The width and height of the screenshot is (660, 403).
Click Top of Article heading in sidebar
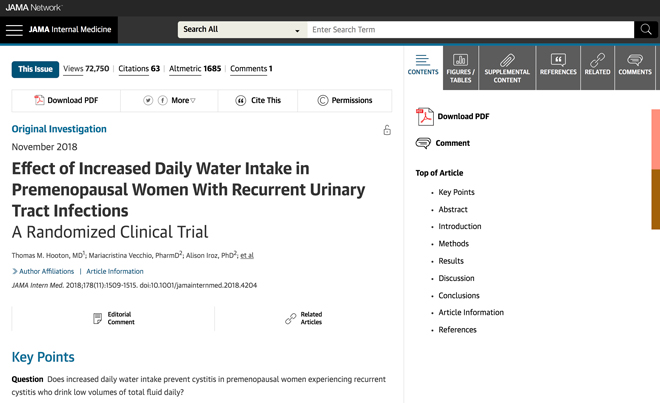coord(439,173)
